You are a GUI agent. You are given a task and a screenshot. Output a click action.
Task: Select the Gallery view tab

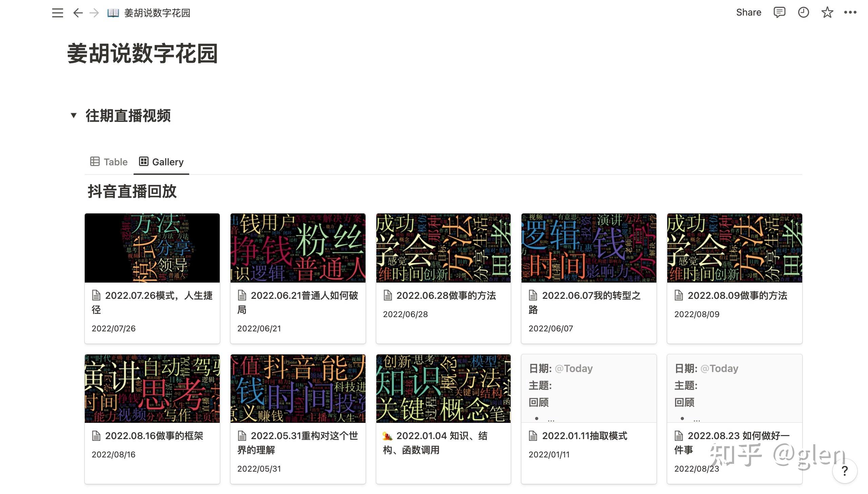(x=161, y=162)
